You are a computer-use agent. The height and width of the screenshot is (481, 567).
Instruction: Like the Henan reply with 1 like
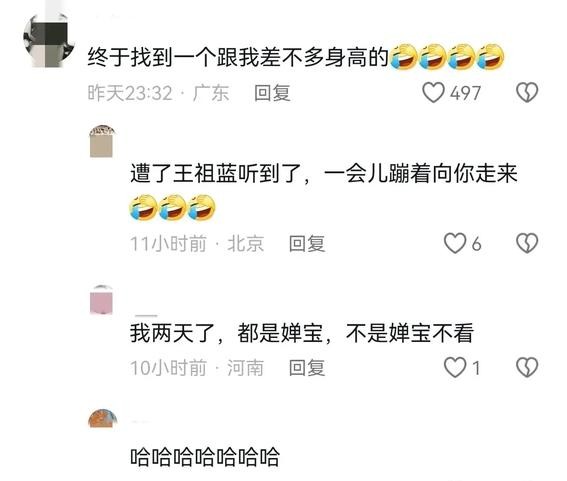[455, 367]
